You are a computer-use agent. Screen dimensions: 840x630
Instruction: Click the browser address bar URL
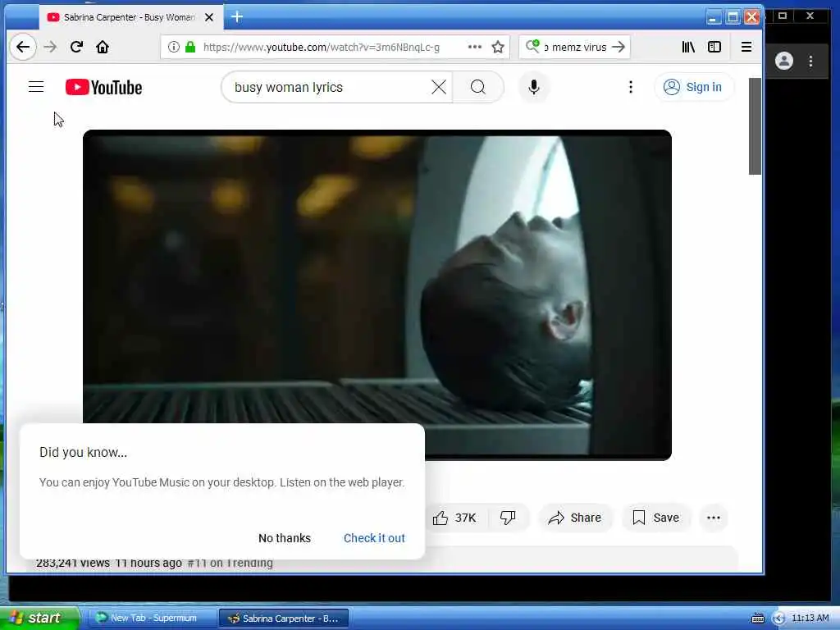click(x=322, y=47)
